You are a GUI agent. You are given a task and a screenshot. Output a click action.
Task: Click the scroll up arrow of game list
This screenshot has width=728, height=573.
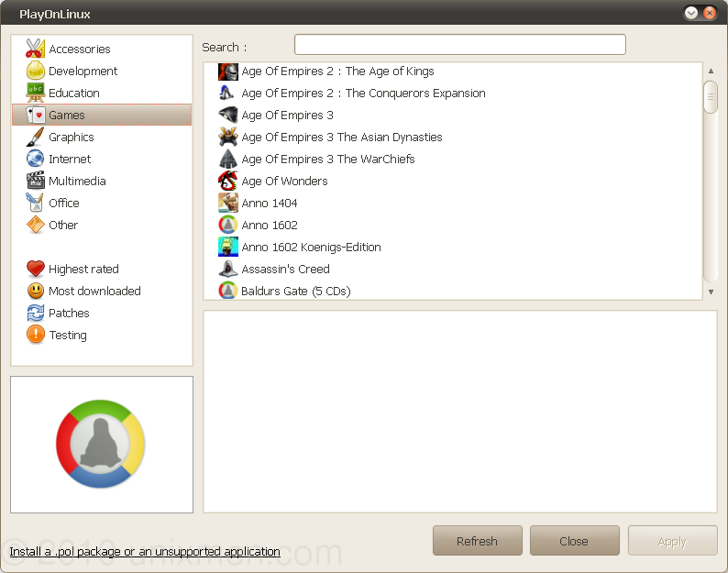click(711, 71)
